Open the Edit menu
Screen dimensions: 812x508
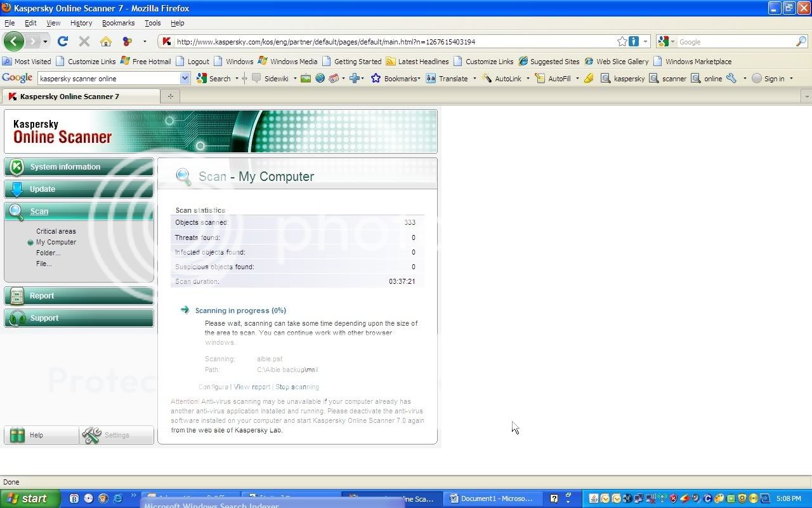pos(30,23)
